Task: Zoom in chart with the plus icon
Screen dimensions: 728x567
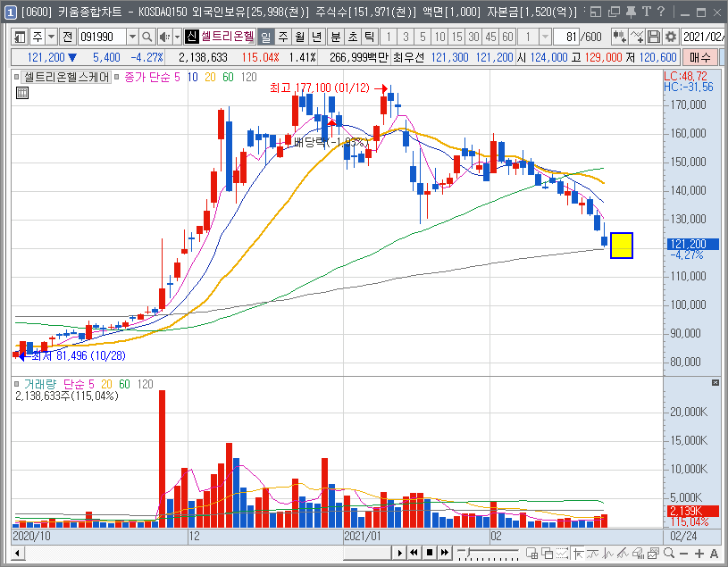Action: [x=699, y=553]
